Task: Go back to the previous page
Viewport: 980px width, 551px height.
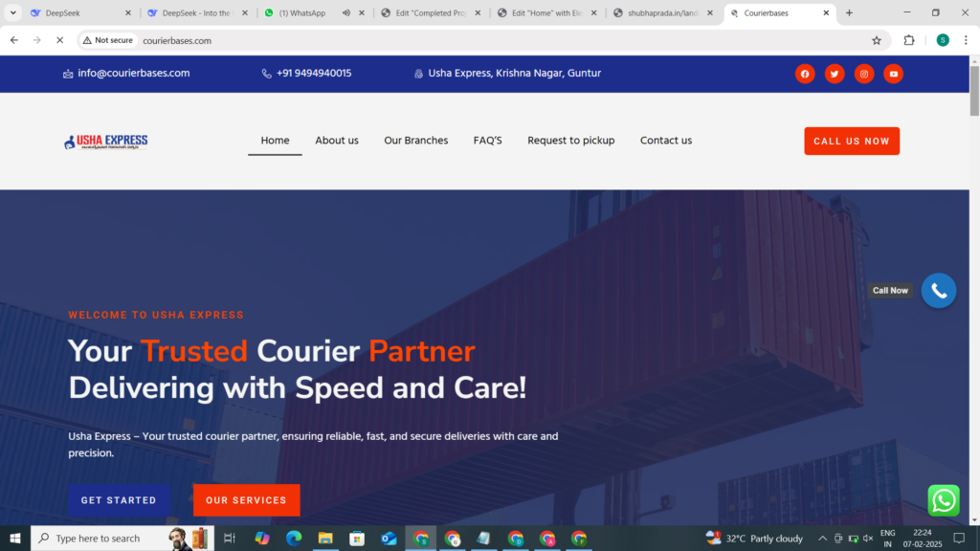Action: pos(14,40)
